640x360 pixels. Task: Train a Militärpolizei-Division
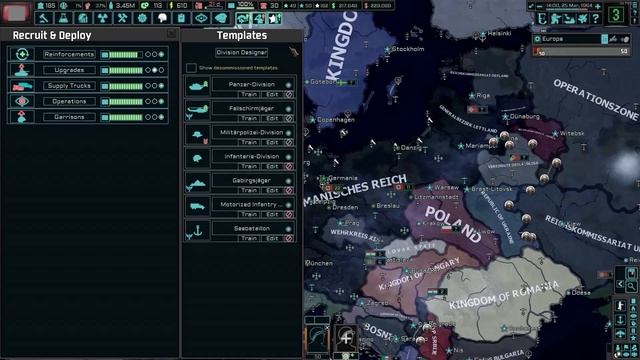[249, 142]
